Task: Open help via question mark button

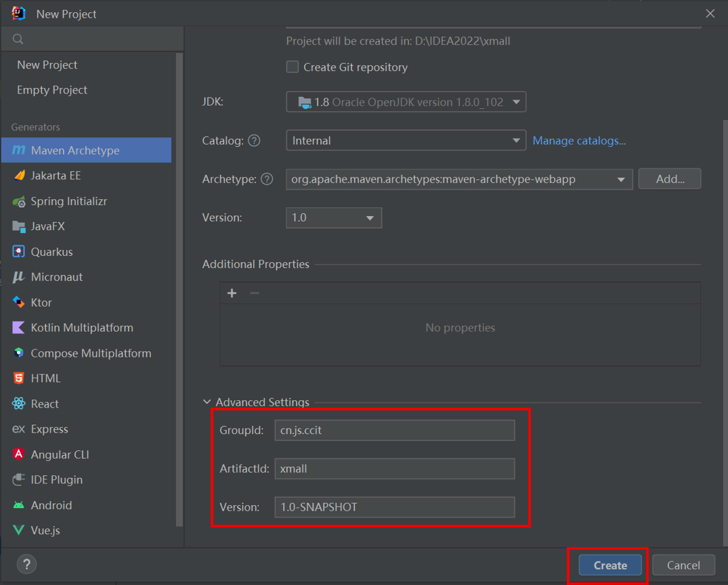Action: [27, 565]
